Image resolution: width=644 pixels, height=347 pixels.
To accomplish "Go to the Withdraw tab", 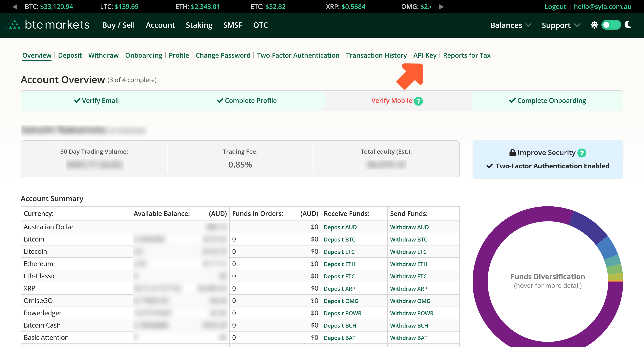I will click(103, 55).
